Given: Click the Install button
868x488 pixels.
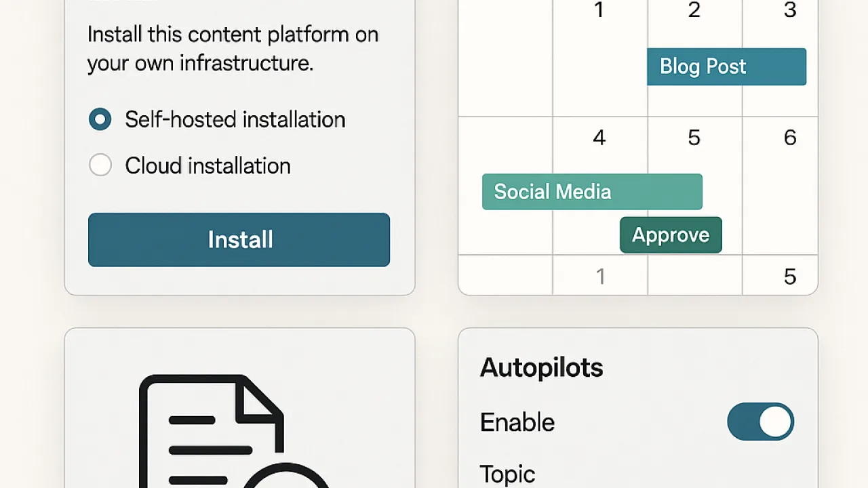Looking at the screenshot, I should click(x=239, y=240).
